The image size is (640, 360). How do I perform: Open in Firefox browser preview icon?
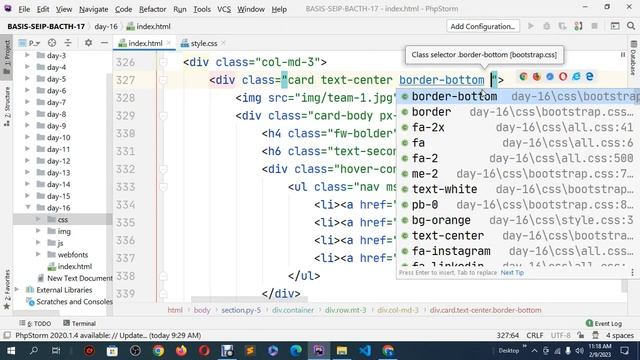pos(536,76)
